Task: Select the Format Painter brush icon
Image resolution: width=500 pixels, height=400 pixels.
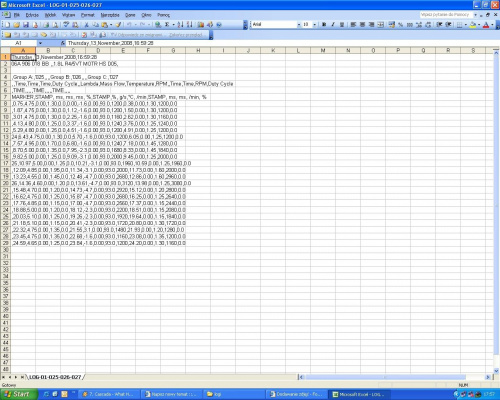Action: (x=118, y=25)
